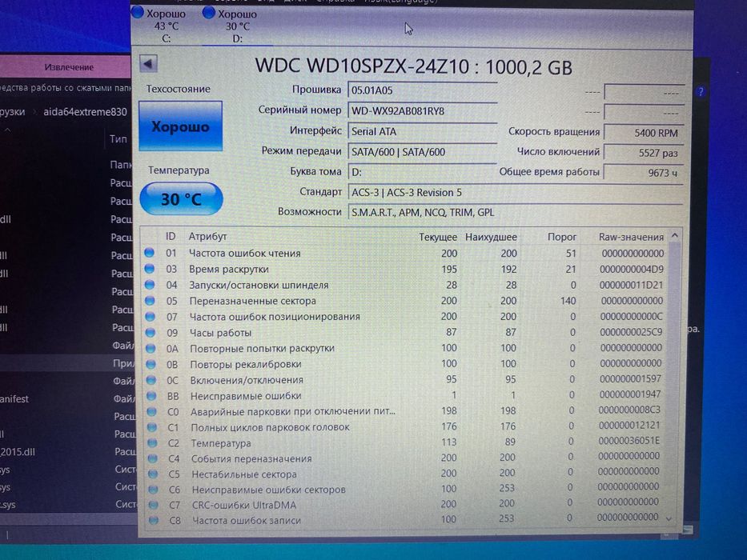This screenshot has height=560, width=747.
Task: Click status circle of attribute C1
Action: (x=152, y=426)
